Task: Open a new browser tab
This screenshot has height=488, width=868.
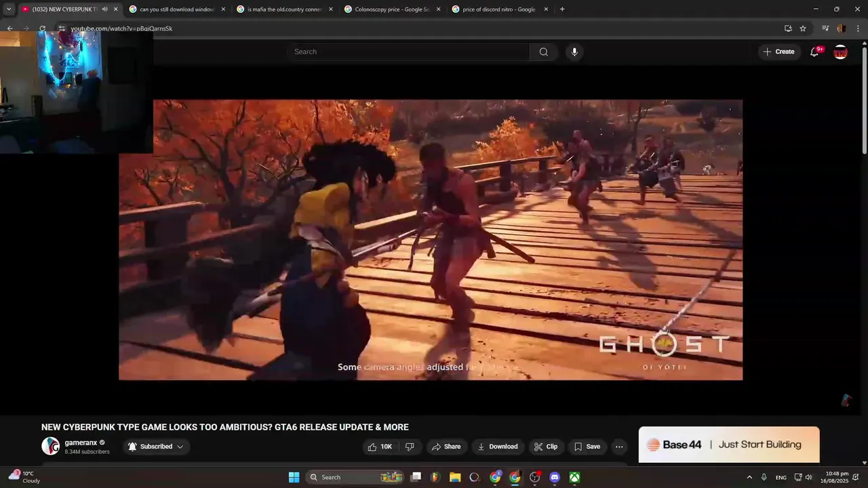Action: 562,9
